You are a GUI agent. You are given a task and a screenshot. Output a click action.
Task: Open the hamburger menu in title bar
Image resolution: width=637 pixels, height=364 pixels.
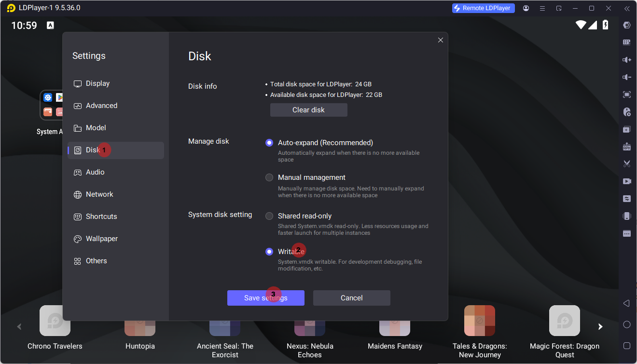point(542,8)
